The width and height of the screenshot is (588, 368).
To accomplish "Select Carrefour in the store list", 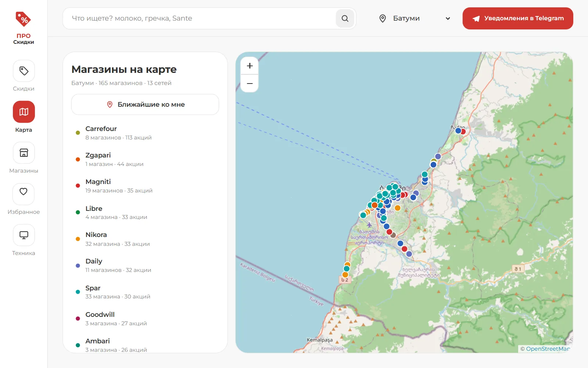I will (146, 133).
